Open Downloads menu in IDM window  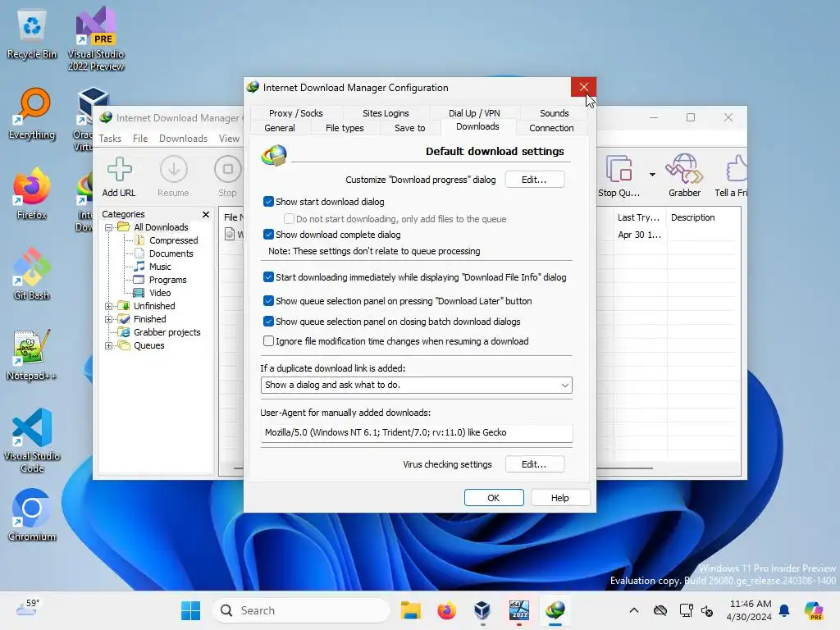point(183,138)
